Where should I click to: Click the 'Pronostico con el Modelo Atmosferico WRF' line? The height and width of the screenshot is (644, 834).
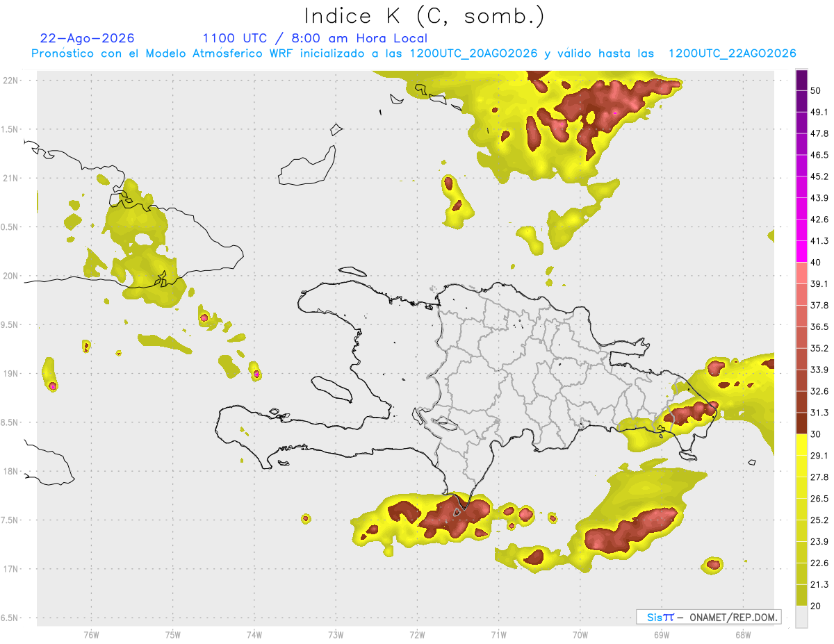414,53
